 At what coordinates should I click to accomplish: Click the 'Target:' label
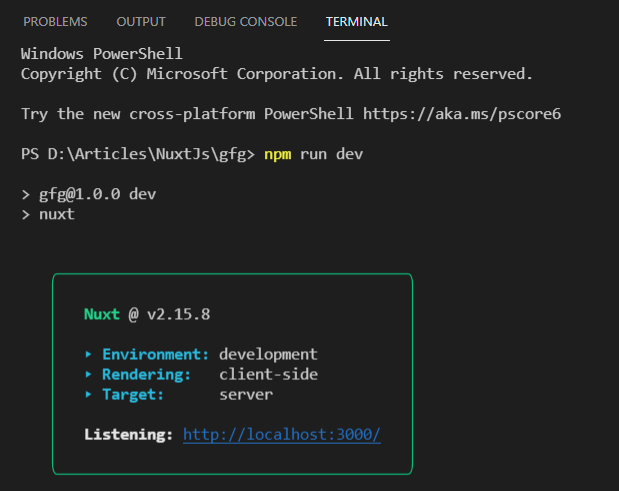click(x=133, y=395)
